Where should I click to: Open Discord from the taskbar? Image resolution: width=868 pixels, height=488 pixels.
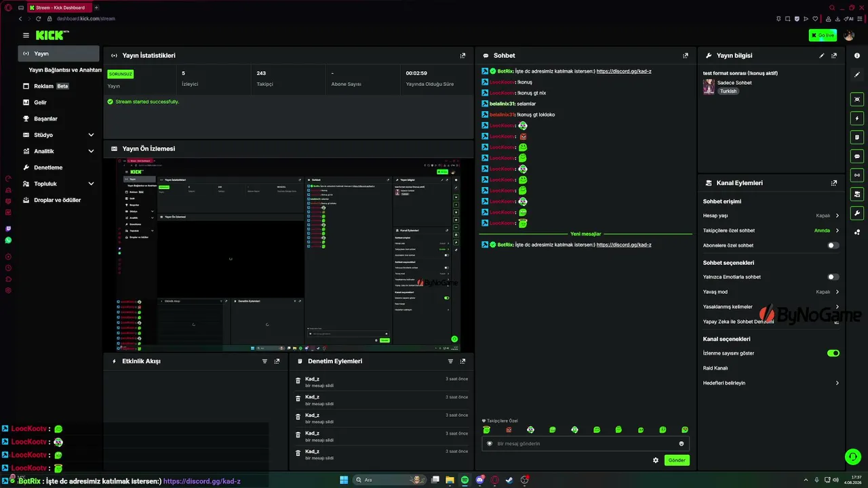click(480, 480)
